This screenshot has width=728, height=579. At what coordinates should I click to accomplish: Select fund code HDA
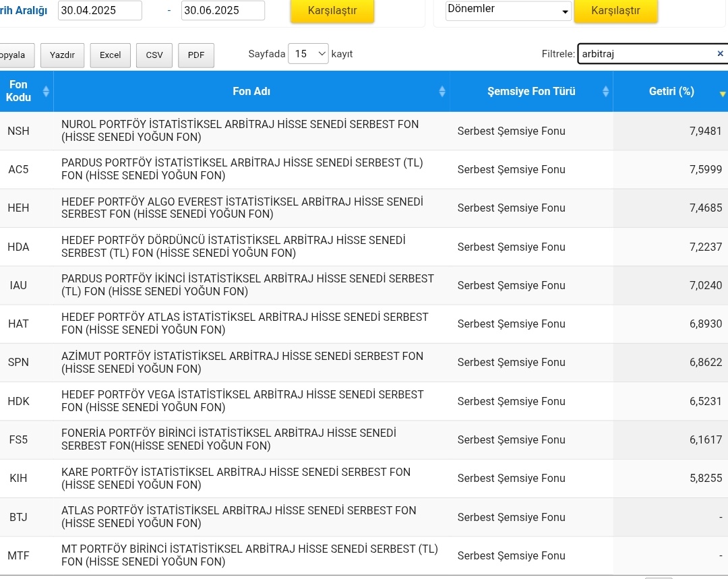click(19, 247)
